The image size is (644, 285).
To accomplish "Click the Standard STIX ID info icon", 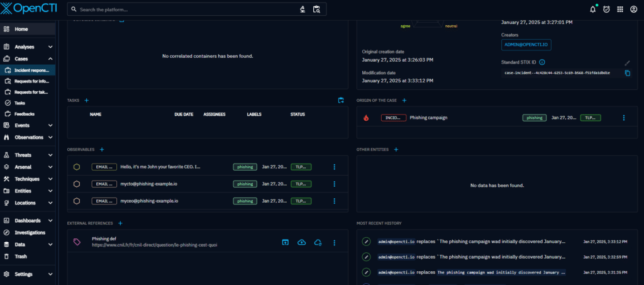I will coord(542,62).
